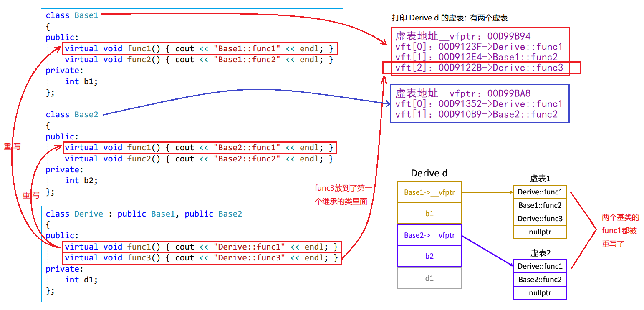Select the Base2::func2 virtual function line
Viewport: 644px width, 310px height.
click(x=199, y=159)
